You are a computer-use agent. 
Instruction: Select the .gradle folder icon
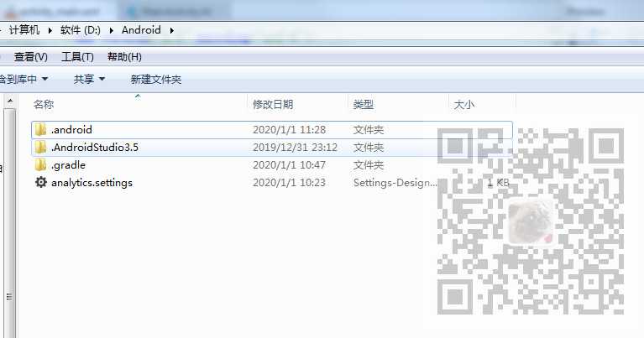click(x=40, y=165)
